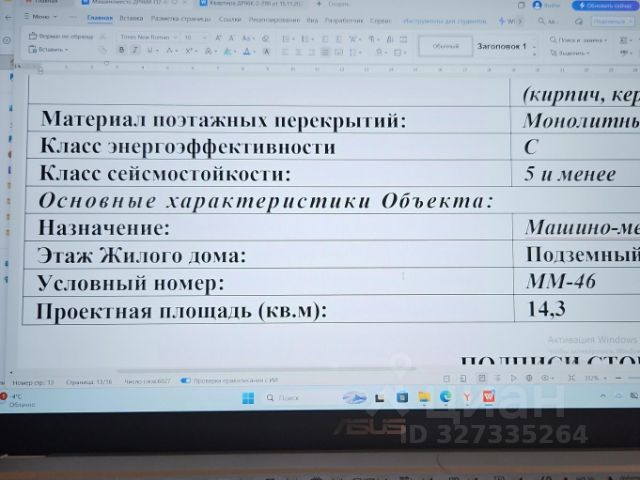
Task: Open the Рецензирование tab
Action: (274, 20)
